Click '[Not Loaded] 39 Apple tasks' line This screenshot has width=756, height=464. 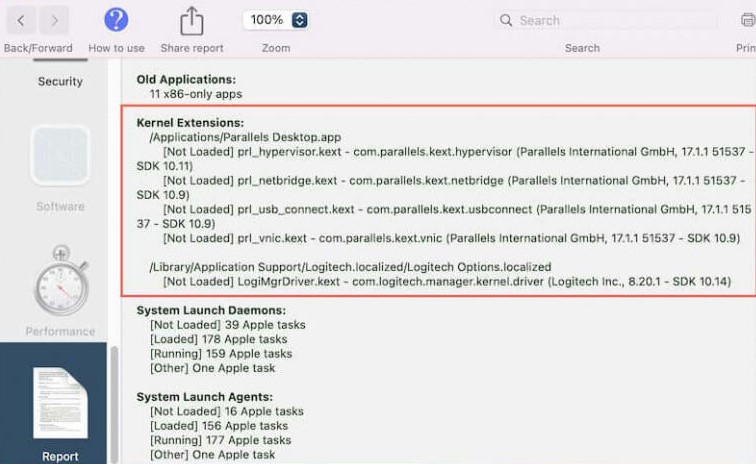[228, 325]
